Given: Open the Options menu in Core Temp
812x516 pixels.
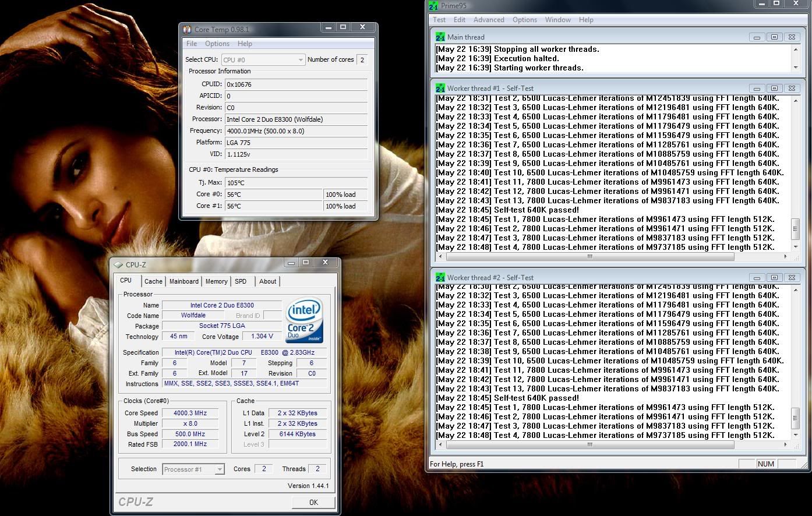Looking at the screenshot, I should coord(217,44).
